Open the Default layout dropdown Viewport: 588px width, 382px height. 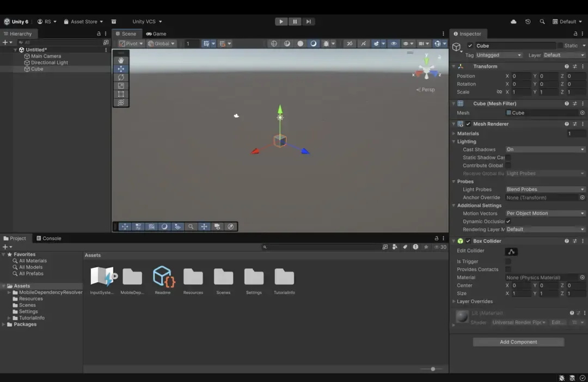(x=568, y=22)
